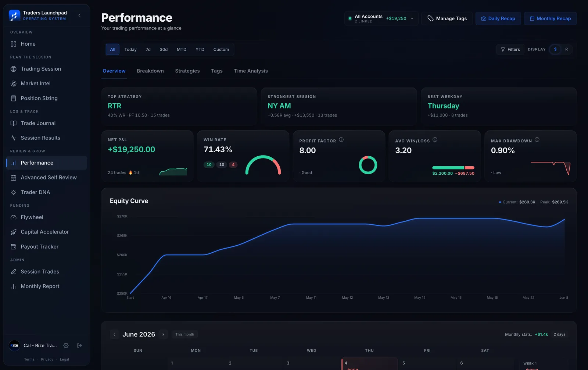Open Payout Tracker wallet icon
This screenshot has width=588, height=370.
pyautogui.click(x=14, y=247)
